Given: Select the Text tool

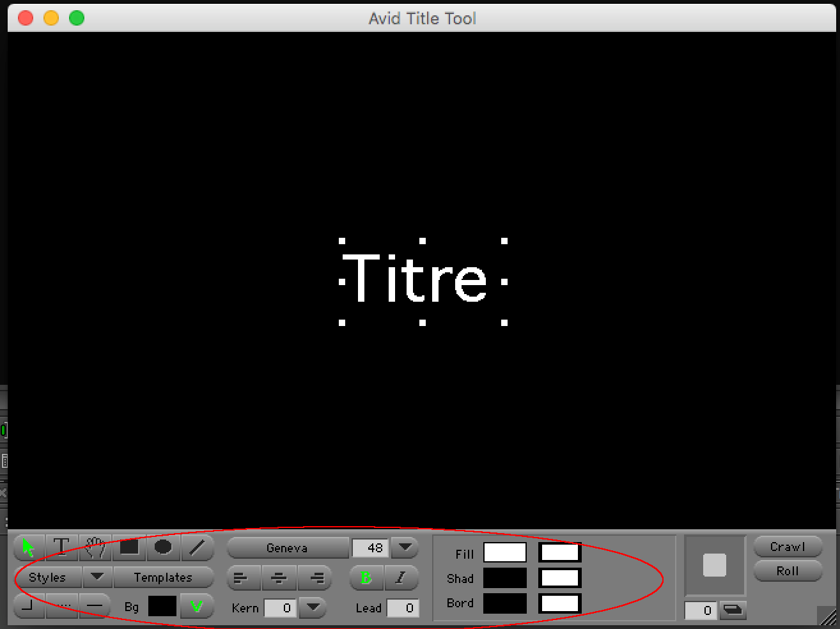Looking at the screenshot, I should [x=61, y=548].
